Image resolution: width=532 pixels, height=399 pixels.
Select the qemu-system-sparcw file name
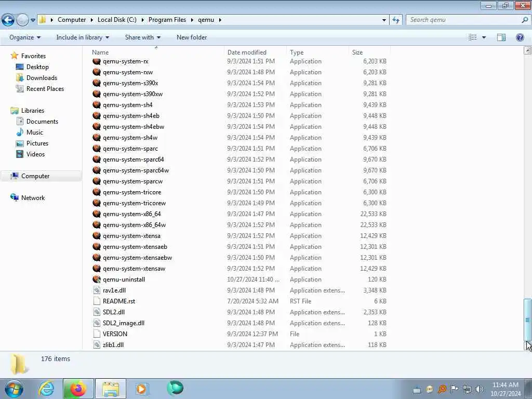(x=132, y=181)
